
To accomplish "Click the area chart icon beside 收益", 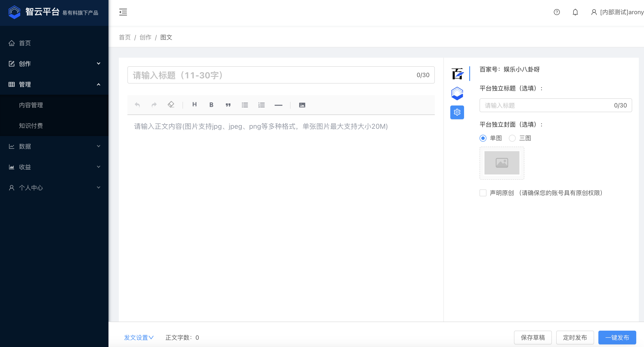I will tap(11, 167).
